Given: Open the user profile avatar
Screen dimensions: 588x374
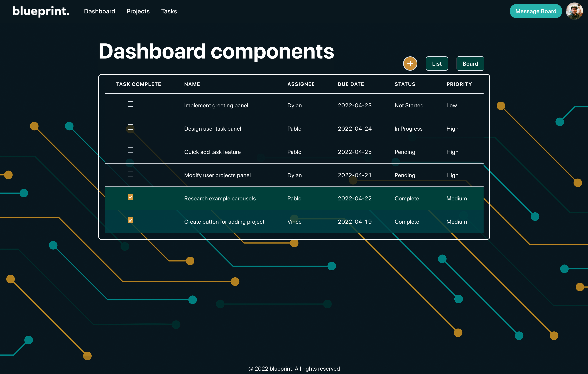Looking at the screenshot, I should 574,11.
